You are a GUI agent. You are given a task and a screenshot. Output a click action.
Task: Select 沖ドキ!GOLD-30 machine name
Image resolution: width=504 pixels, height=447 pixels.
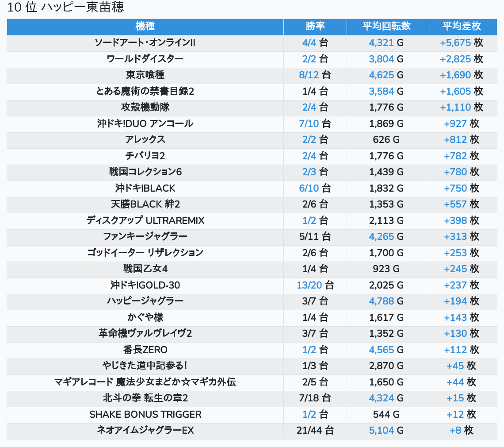[x=145, y=285]
